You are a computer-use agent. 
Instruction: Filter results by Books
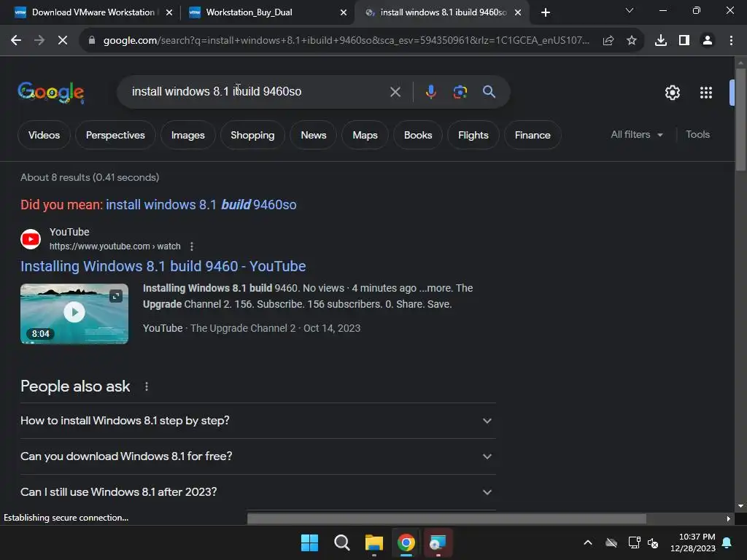point(418,135)
